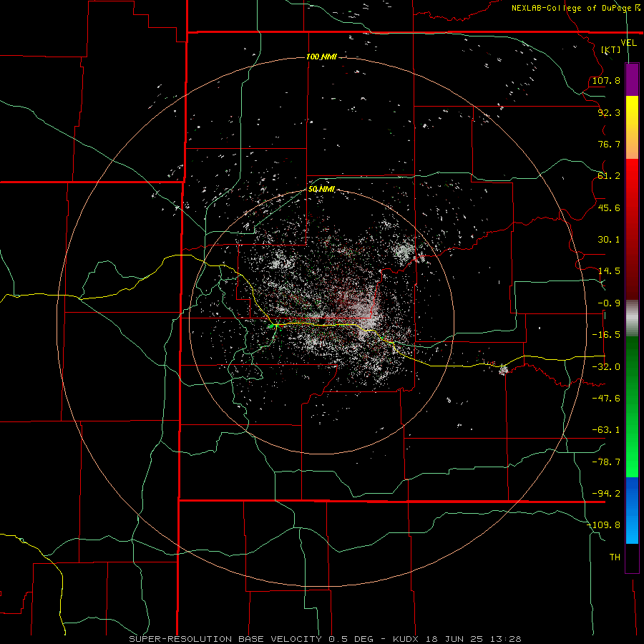Click the bright green velocity blob on highway
This screenshot has width=644, height=644.
point(272,326)
